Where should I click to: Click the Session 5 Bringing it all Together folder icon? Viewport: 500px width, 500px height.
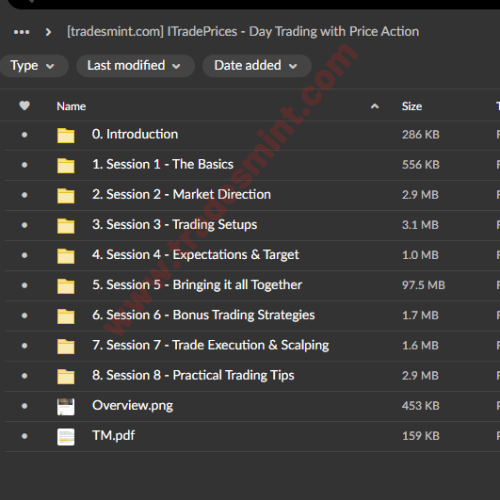click(66, 286)
